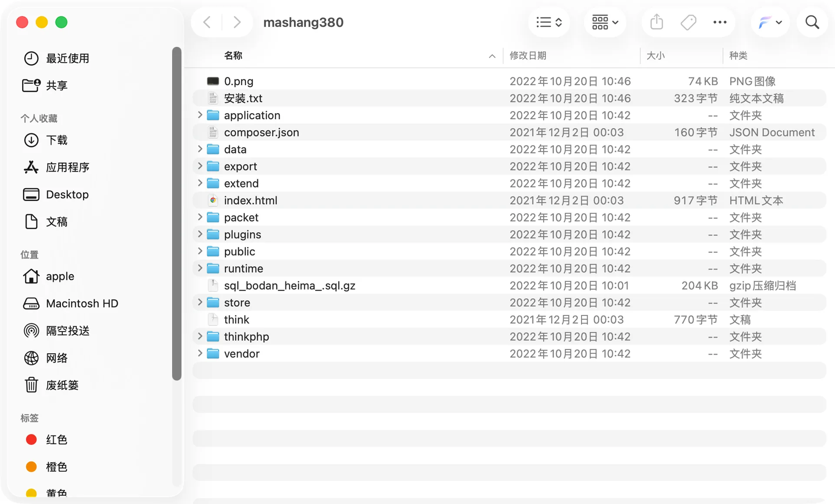Image resolution: width=835 pixels, height=504 pixels.
Task: Expand the application folder
Action: pos(200,115)
